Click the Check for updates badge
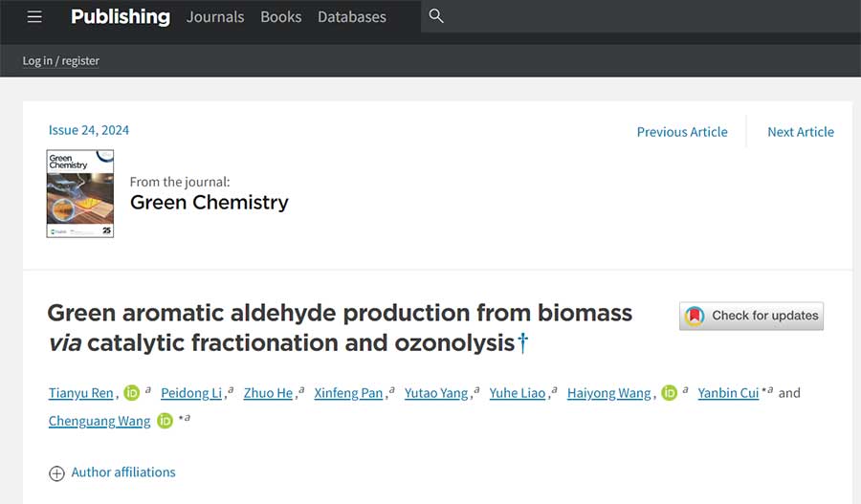 coord(751,316)
